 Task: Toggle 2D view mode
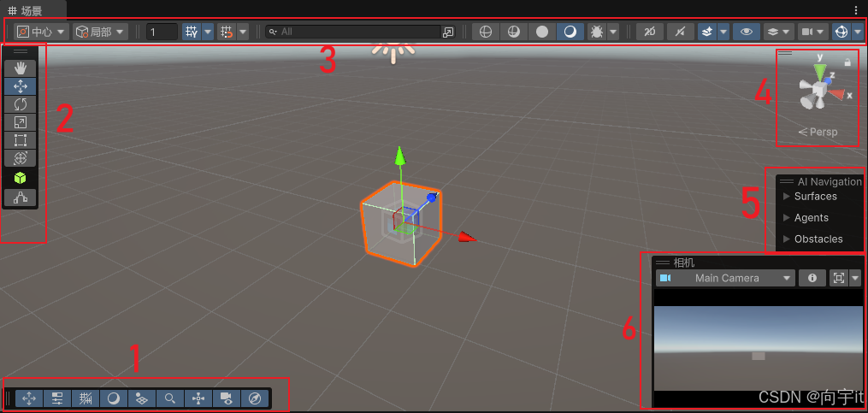[x=650, y=32]
